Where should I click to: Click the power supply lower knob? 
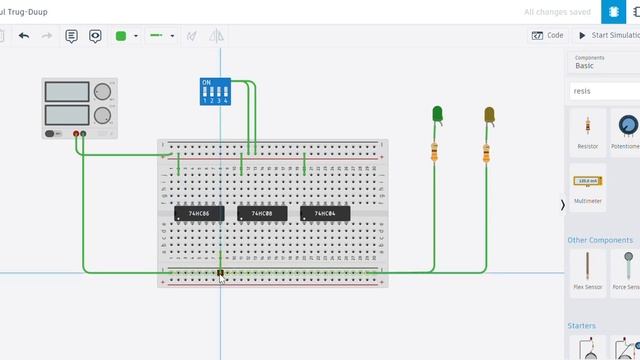(102, 116)
